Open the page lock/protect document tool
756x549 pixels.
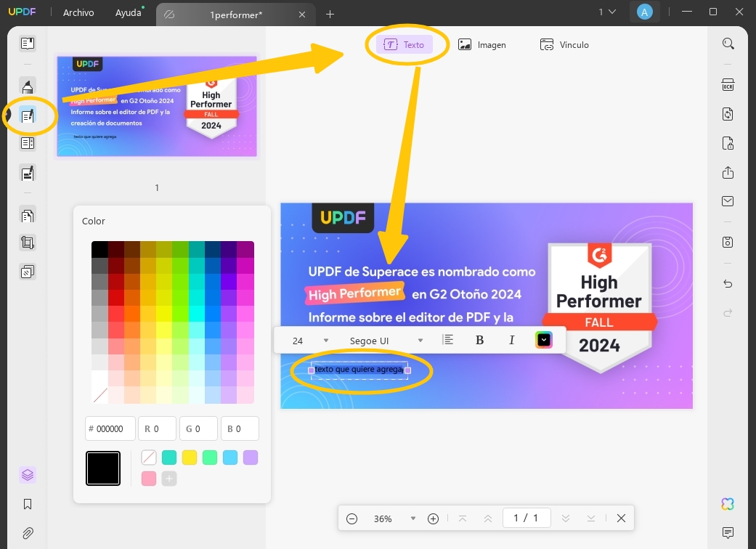click(728, 143)
